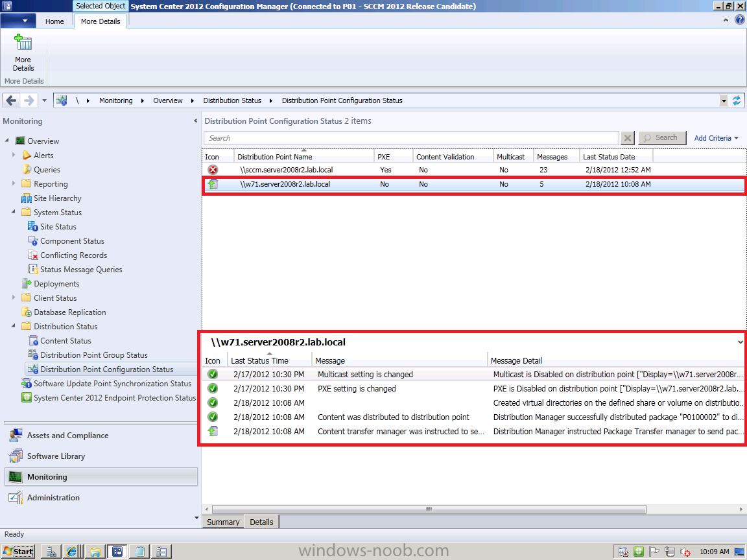The image size is (747, 560).
Task: Open the Start menu
Action: (18, 552)
